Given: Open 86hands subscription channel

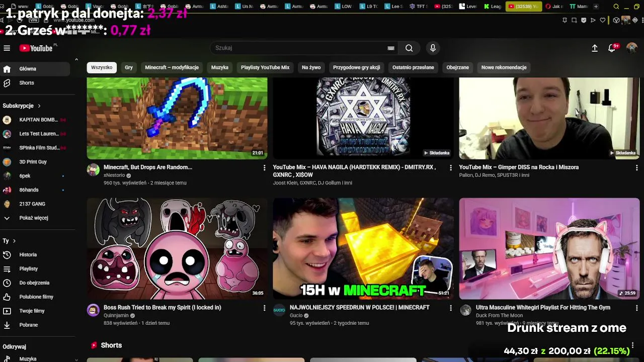Looking at the screenshot, I should [x=35, y=190].
